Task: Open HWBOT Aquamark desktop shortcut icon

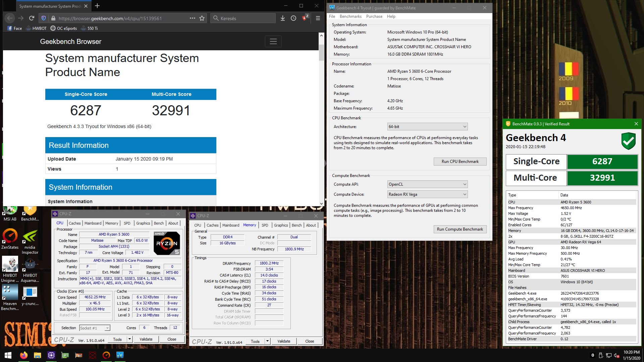Action: point(30,270)
